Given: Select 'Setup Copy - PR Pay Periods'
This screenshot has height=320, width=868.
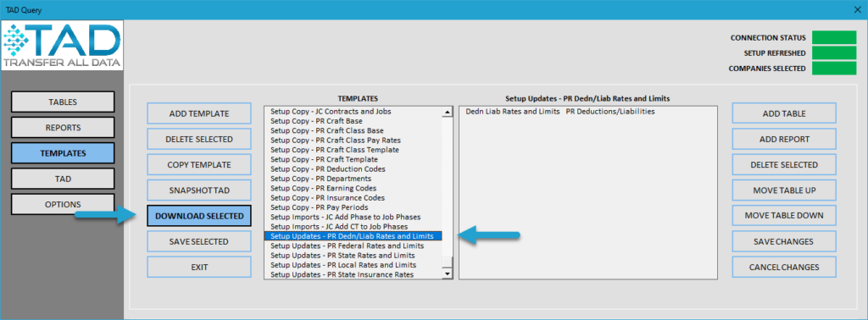Looking at the screenshot, I should 353,207.
